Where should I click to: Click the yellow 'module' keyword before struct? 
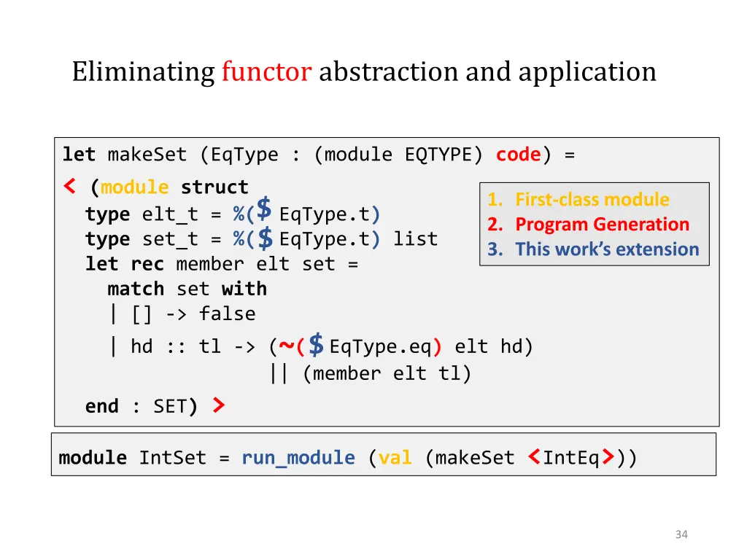(135, 187)
